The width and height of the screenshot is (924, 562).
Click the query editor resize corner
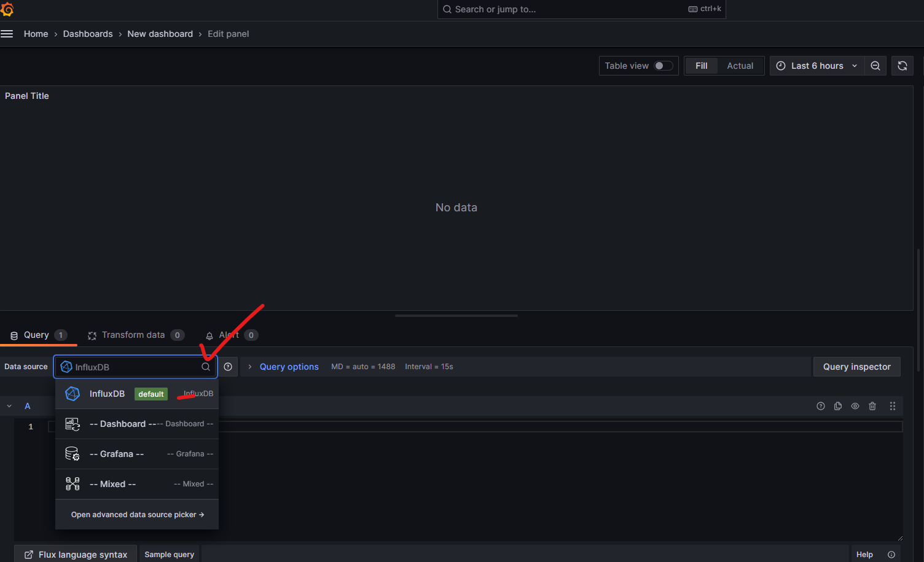click(x=899, y=537)
